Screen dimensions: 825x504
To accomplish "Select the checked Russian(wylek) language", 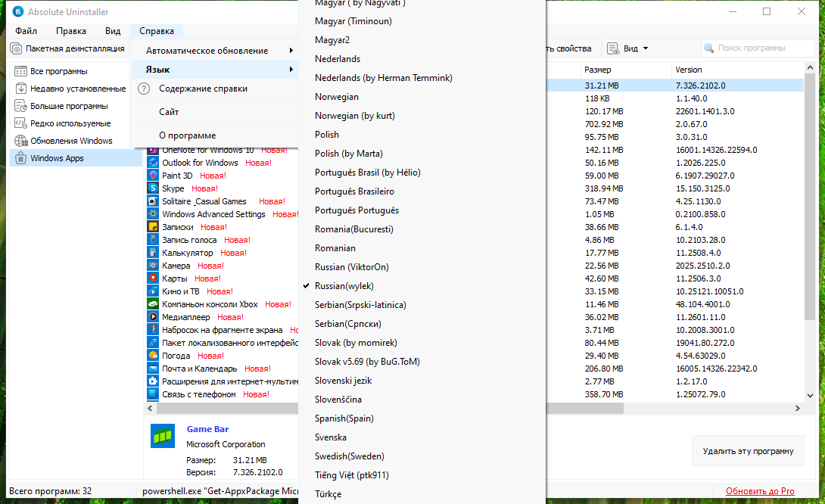I will pyautogui.click(x=344, y=286).
